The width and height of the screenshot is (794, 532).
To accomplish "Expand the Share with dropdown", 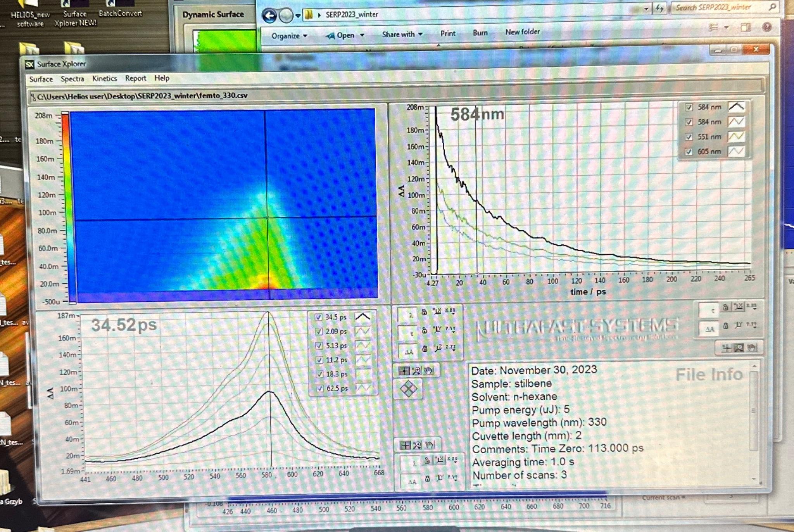I will click(x=400, y=35).
